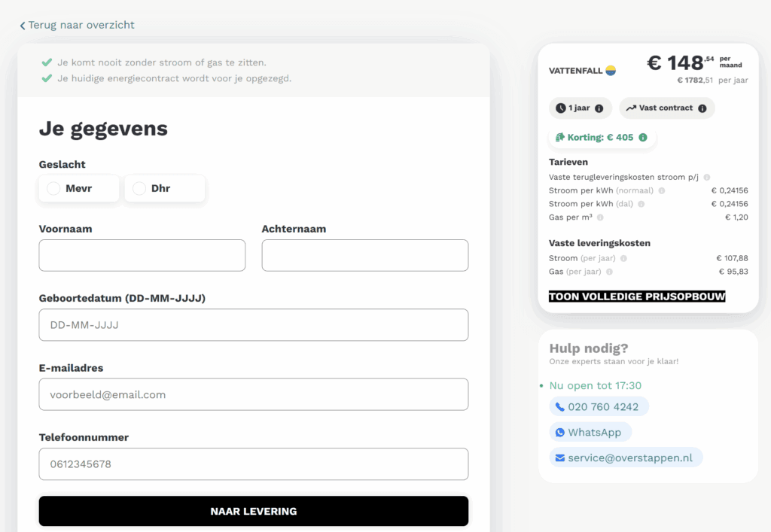Focus the Voornaam input field
The image size is (771, 532).
tap(142, 255)
